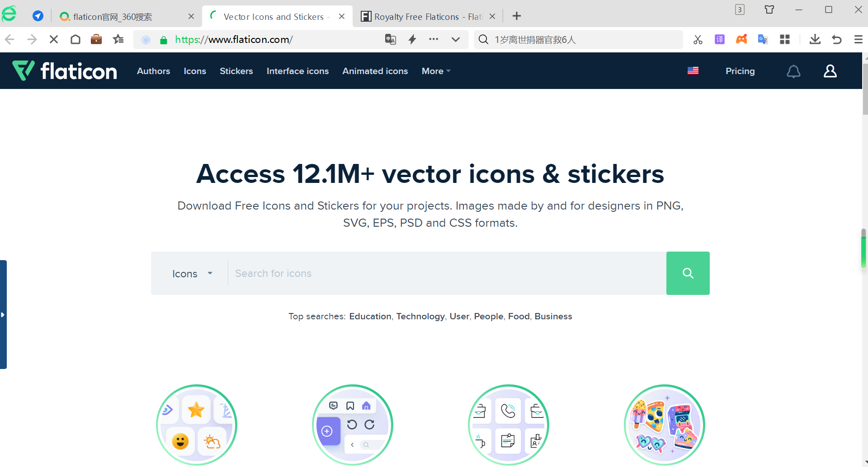Open a new browser tab
Image resolution: width=868 pixels, height=467 pixels.
517,16
